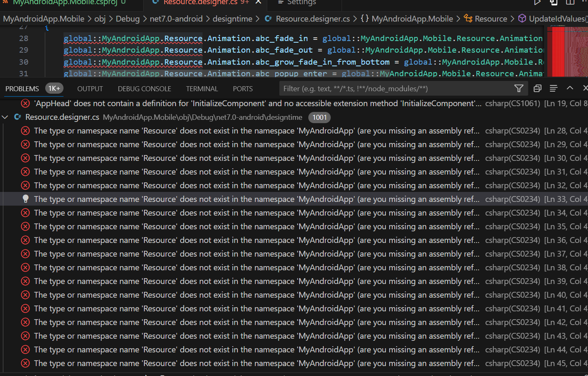Image resolution: width=588 pixels, height=376 pixels.
Task: Collapse the Resource.designer.cs error group
Action: coord(5,117)
